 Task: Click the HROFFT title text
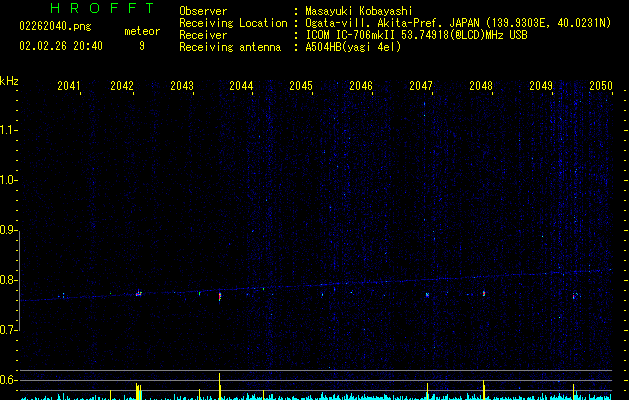[x=103, y=8]
